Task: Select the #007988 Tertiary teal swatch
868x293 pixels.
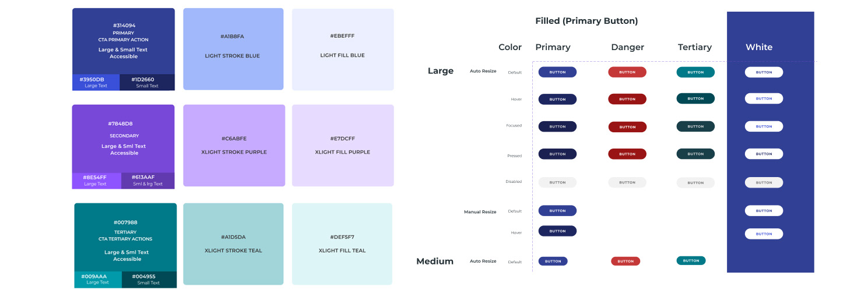Action: [x=125, y=237]
